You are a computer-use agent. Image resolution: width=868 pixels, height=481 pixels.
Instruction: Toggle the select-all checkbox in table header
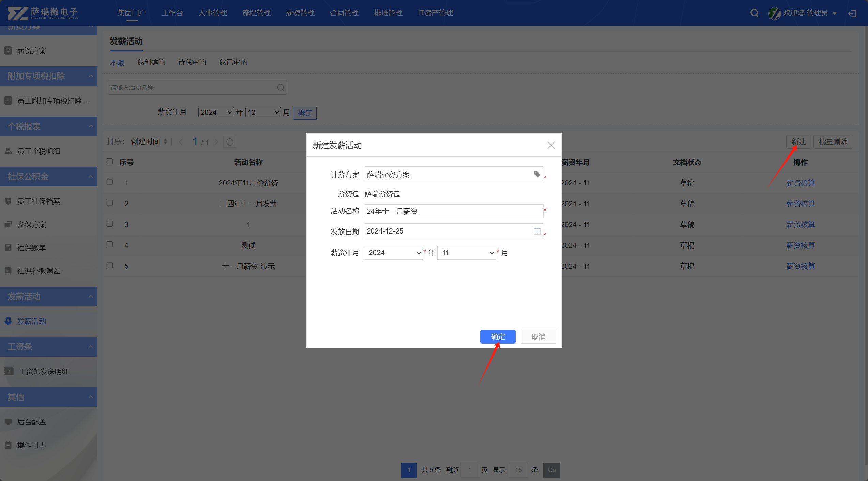(x=110, y=162)
